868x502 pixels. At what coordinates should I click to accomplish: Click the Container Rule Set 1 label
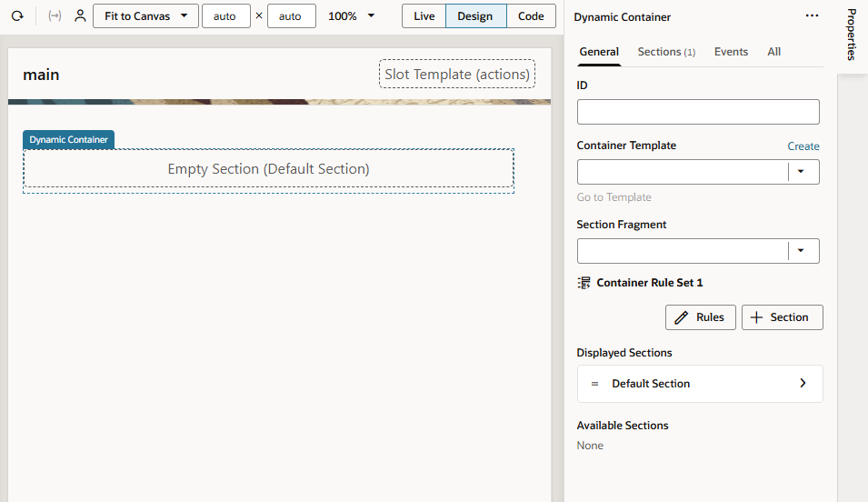point(649,283)
